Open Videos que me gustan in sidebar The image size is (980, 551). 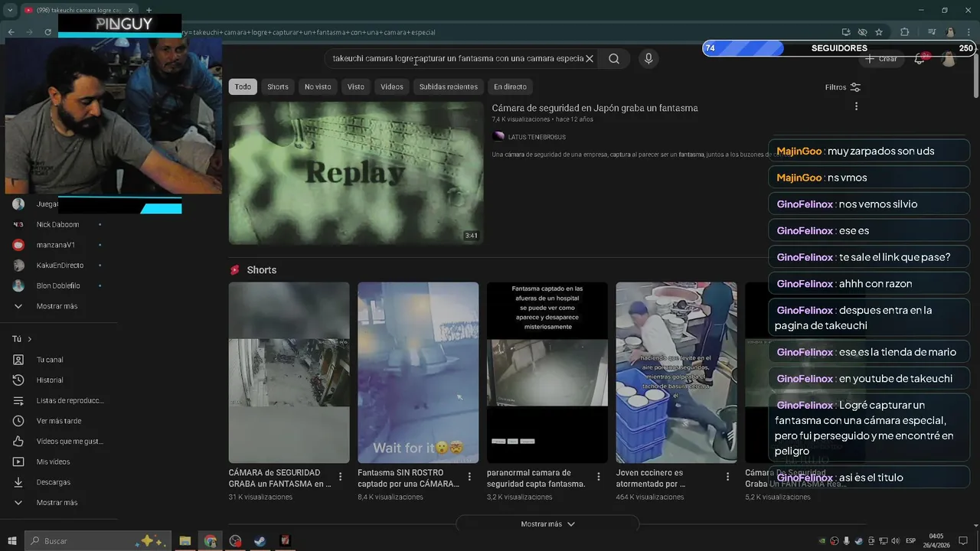[x=58, y=442]
